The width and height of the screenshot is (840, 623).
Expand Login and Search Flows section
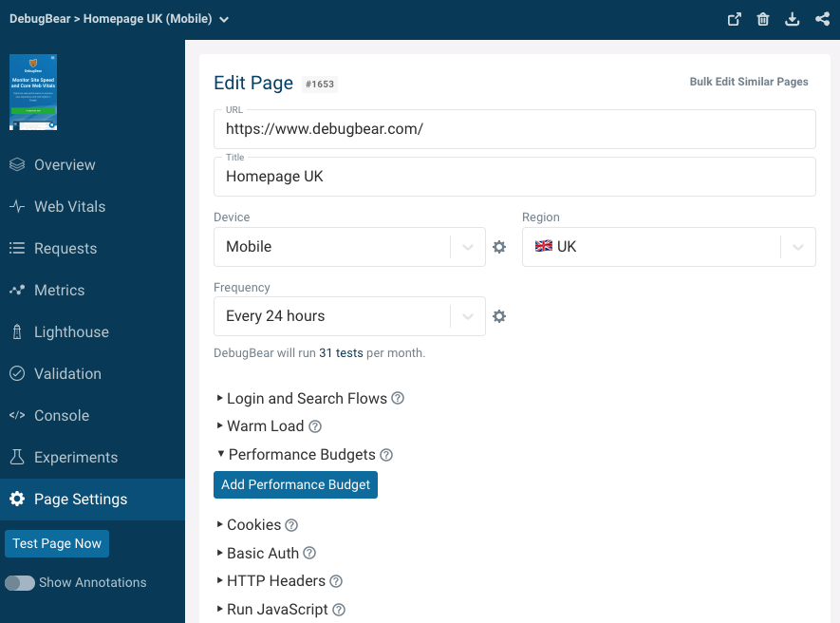(x=302, y=398)
